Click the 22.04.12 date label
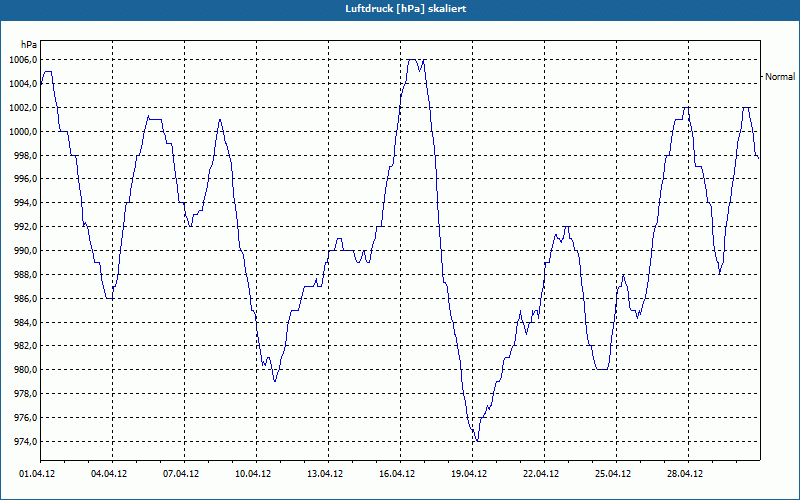This screenshot has width=800, height=500. click(541, 474)
